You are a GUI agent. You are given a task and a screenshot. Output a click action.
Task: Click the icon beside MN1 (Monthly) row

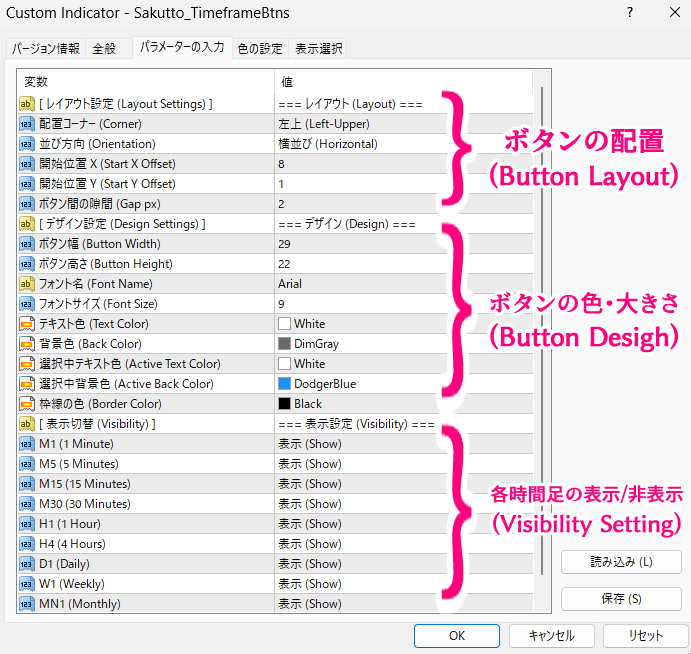click(27, 604)
